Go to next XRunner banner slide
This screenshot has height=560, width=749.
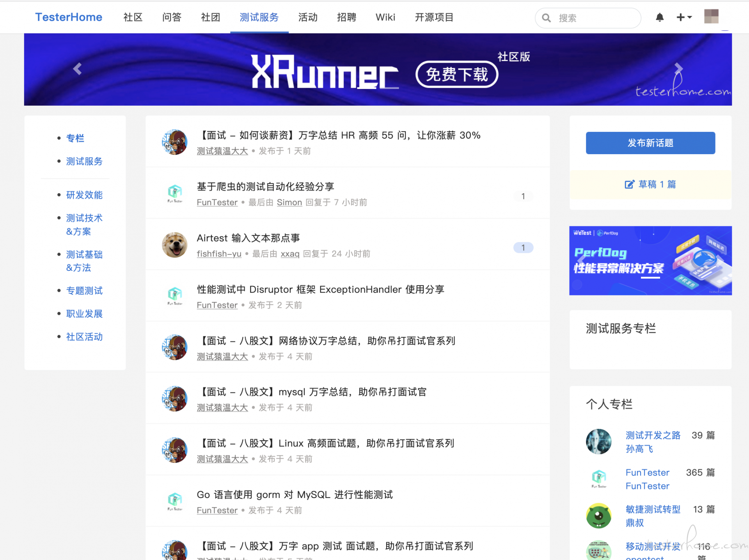[678, 69]
